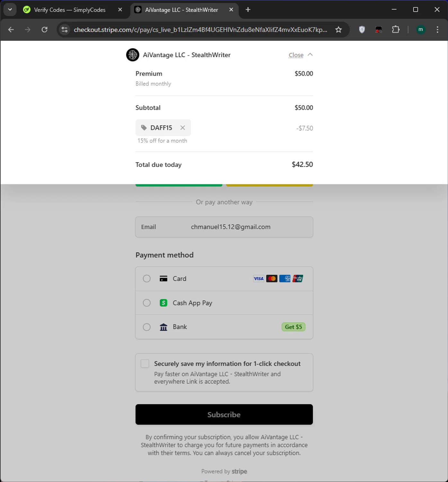The width and height of the screenshot is (448, 482).
Task: Select Bank payment radio button
Action: pos(147,327)
